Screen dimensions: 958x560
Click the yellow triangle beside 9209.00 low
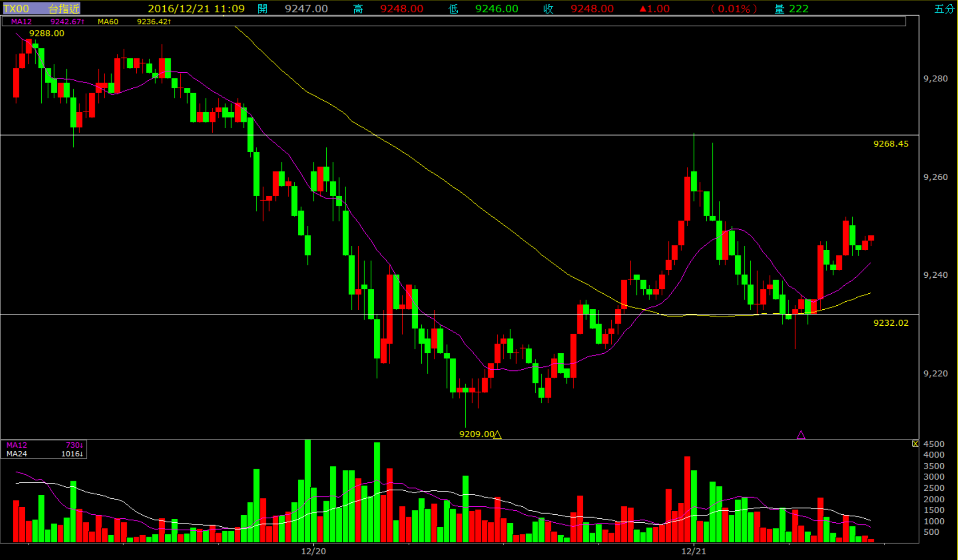tap(497, 435)
